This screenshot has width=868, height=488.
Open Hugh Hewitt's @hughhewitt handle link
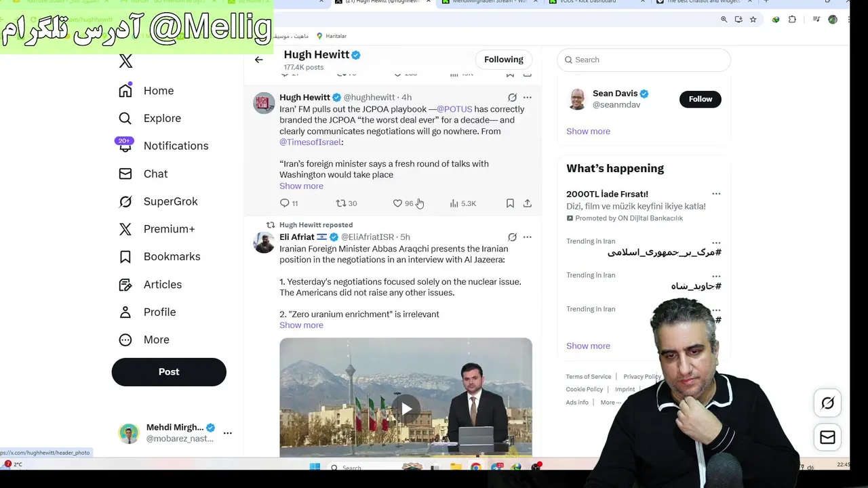point(370,98)
